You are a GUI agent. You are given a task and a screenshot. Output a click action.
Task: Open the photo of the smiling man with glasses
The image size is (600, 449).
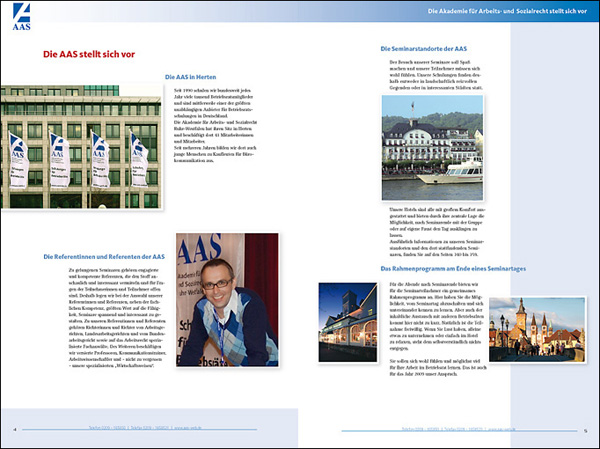click(x=227, y=300)
